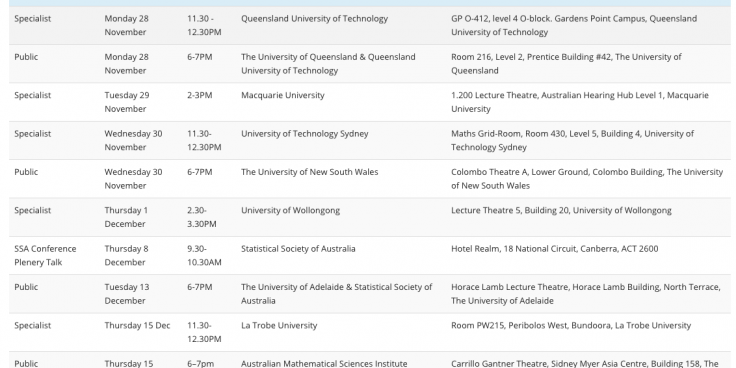Viewport: 736px width, 368px height.
Task: Select the Room 216, Prentice Building venue cell
Action: tap(566, 64)
